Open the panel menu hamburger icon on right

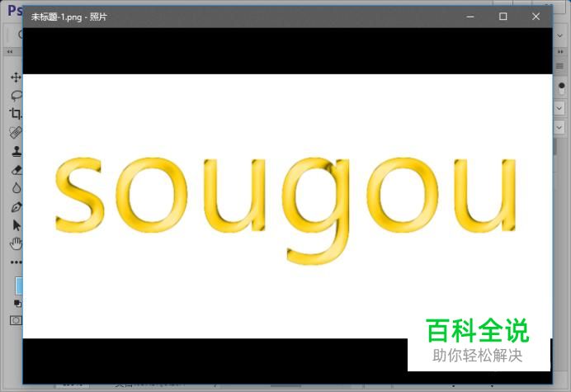[x=559, y=66]
